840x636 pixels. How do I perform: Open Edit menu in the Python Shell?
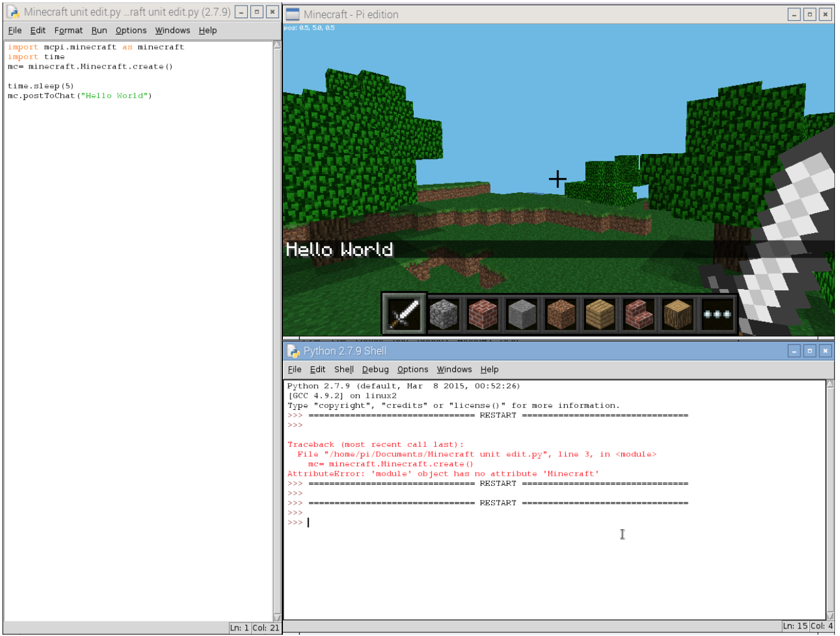pyautogui.click(x=318, y=370)
